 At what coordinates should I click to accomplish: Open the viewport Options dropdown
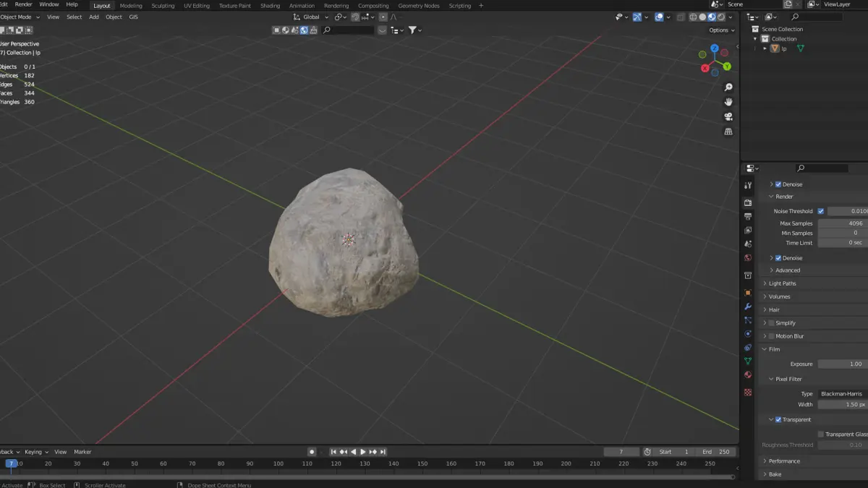pyautogui.click(x=722, y=30)
